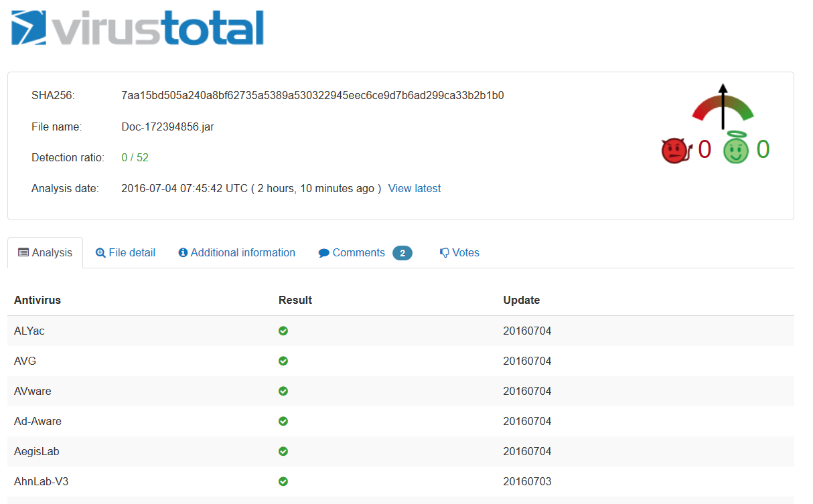Click the Result column header
The image size is (813, 504).
pyautogui.click(x=295, y=300)
